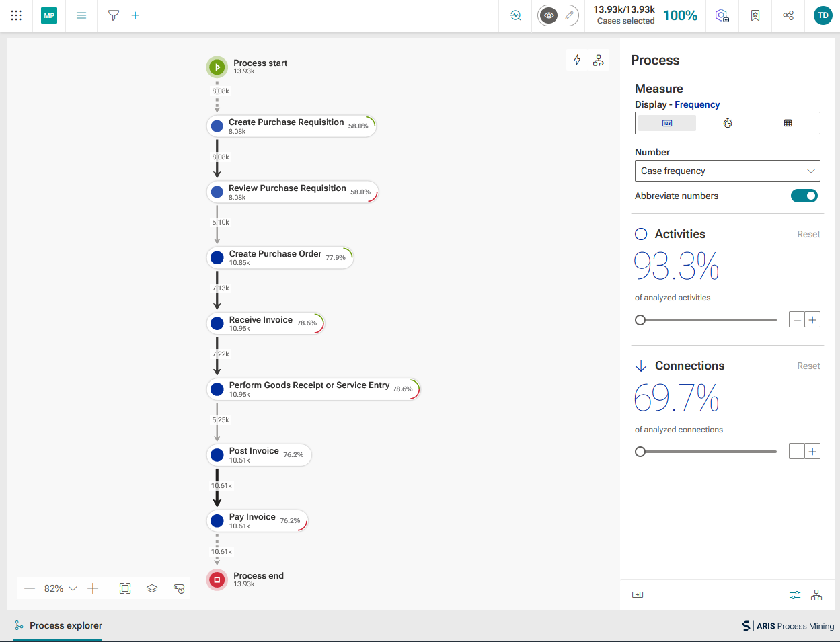840x642 pixels.
Task: Toggle Abbreviate numbers switch
Action: pyautogui.click(x=804, y=196)
